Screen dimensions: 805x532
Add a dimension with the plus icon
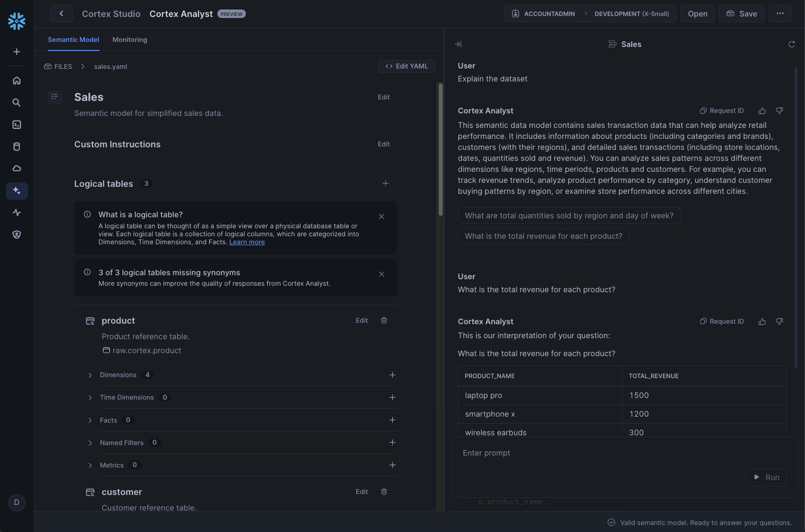click(x=392, y=375)
